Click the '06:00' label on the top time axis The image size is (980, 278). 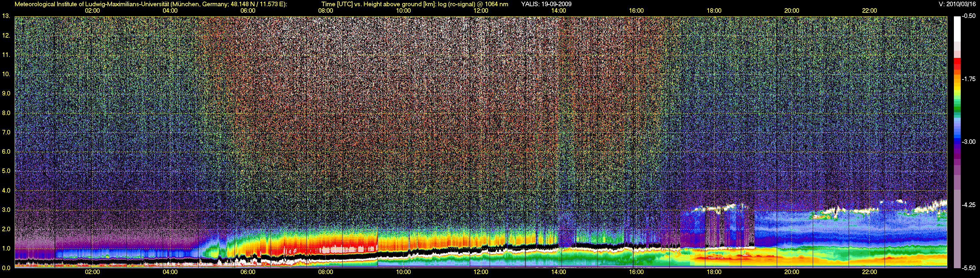(248, 11)
